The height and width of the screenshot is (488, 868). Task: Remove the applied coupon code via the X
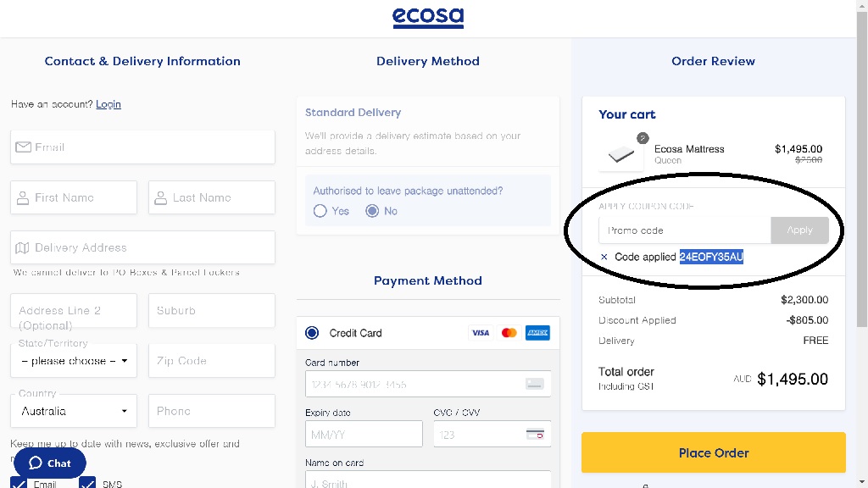point(604,256)
